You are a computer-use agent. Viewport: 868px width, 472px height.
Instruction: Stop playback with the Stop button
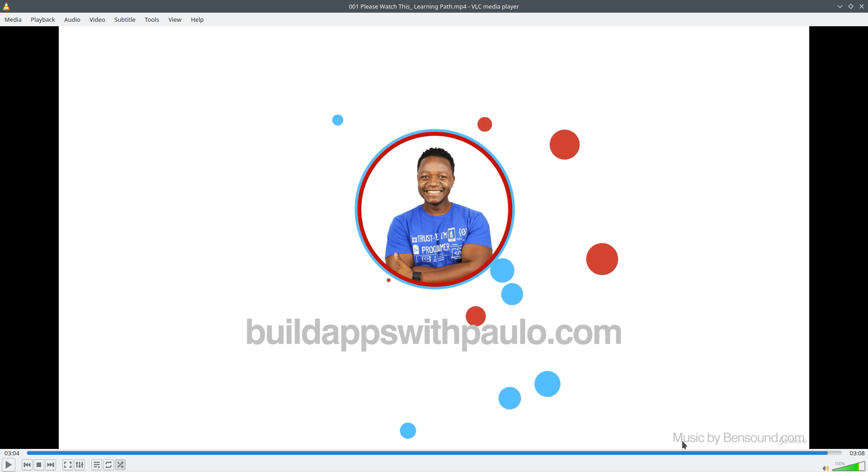pos(39,465)
